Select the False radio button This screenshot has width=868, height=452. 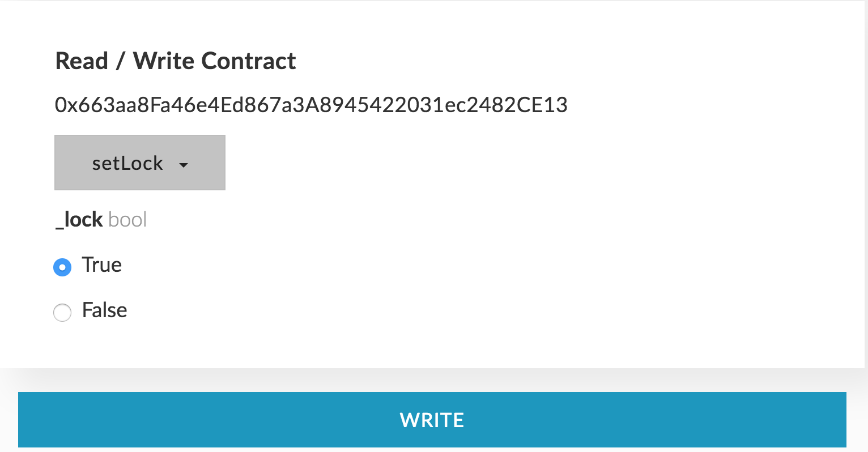pos(62,312)
